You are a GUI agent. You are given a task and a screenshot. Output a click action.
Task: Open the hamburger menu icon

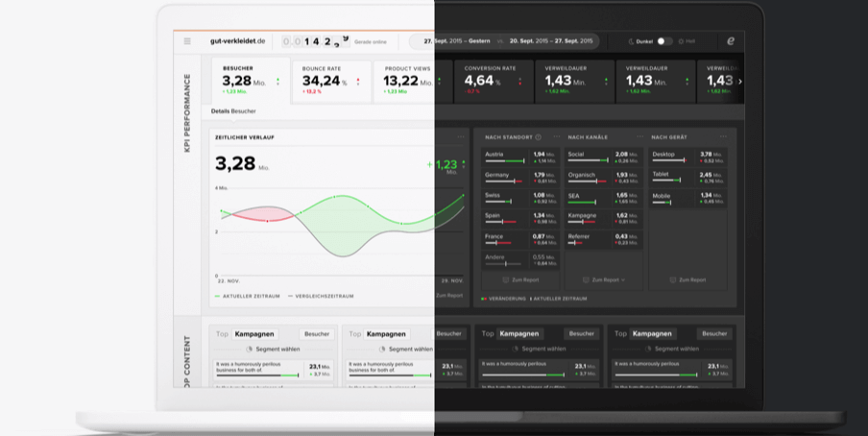point(187,41)
